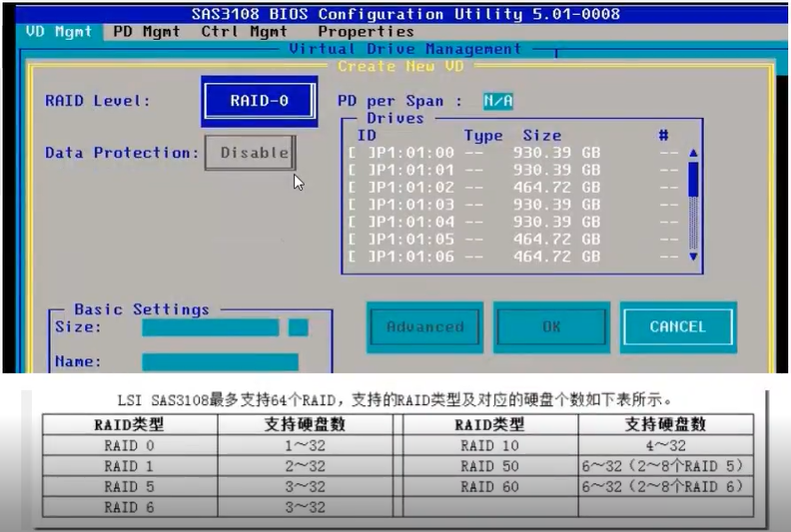
Task: Check drive P1:01:05 checkbox
Action: click(361, 239)
